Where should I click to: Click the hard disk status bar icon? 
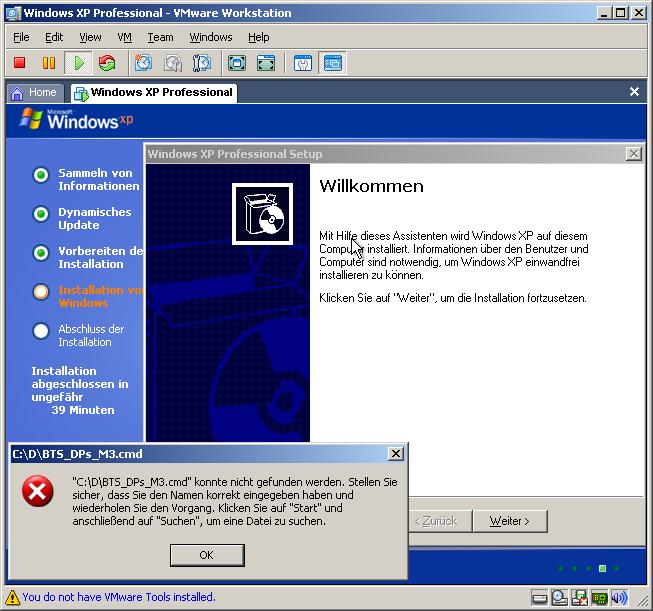point(539,599)
